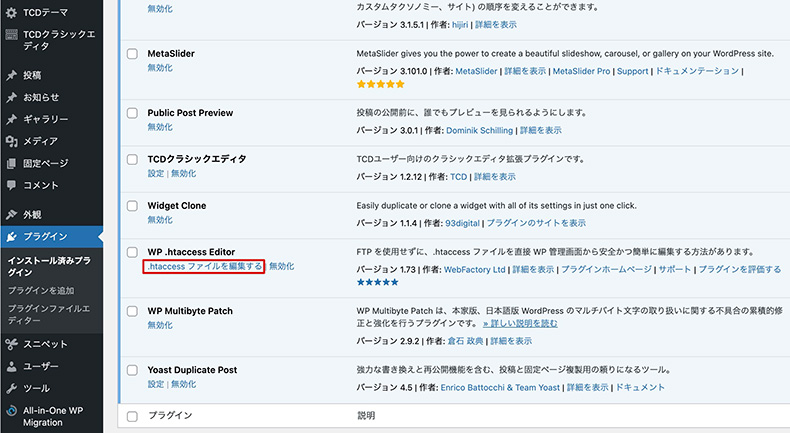Click the 固定ページ pages icon
790x433 pixels.
click(11, 163)
